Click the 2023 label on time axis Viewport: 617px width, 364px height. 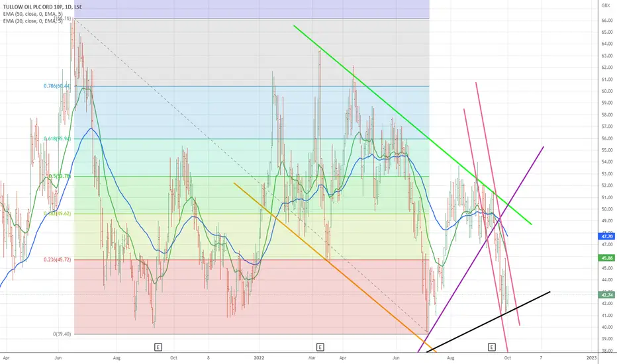tap(591, 358)
